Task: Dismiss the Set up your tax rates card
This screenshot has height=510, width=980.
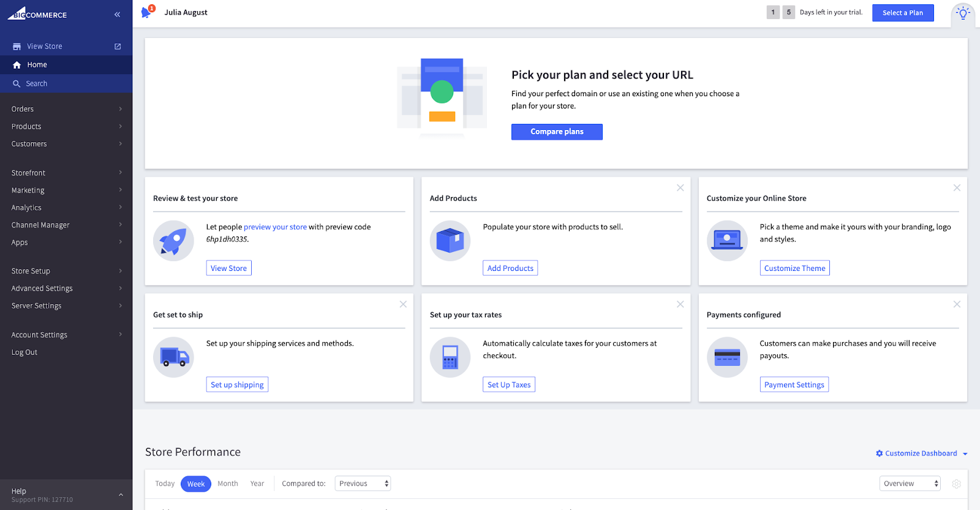Action: pos(680,304)
